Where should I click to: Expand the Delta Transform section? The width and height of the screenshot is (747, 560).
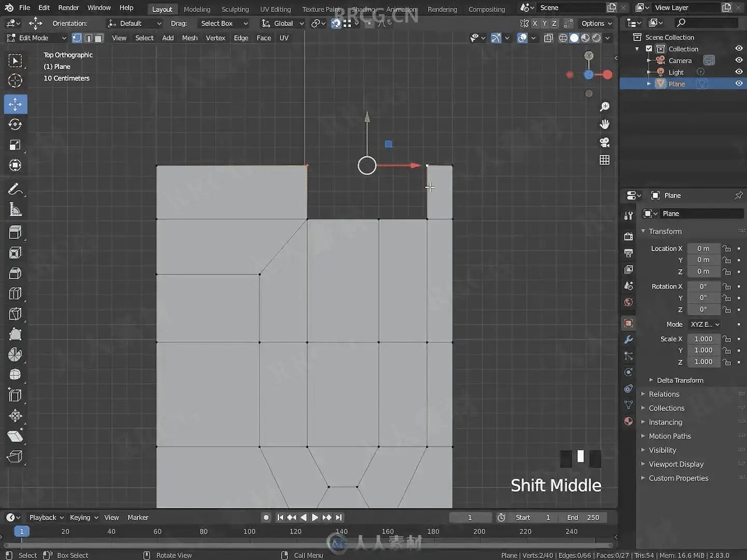coord(680,380)
